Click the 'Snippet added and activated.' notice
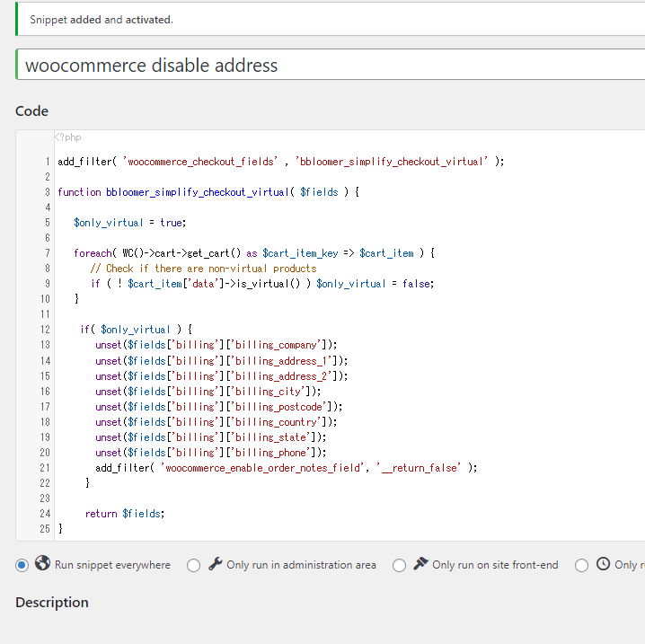 pyautogui.click(x=102, y=19)
